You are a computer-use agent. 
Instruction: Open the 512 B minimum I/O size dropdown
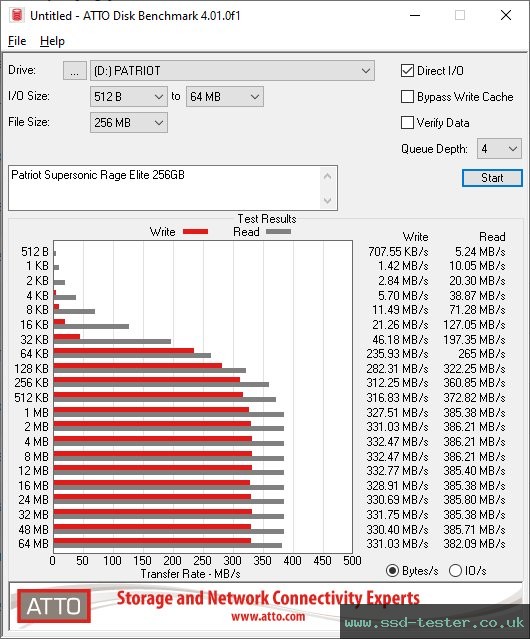[x=129, y=97]
